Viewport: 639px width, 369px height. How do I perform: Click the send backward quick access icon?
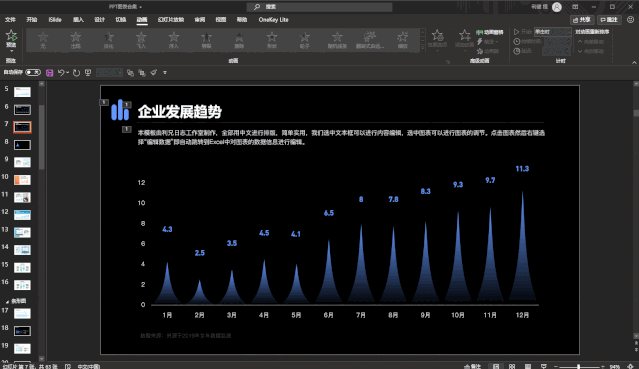point(142,73)
